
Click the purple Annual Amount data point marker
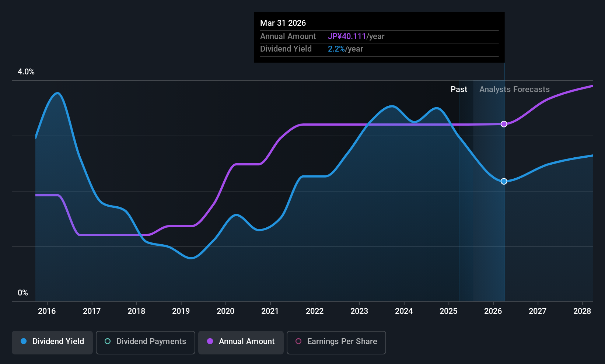click(504, 124)
